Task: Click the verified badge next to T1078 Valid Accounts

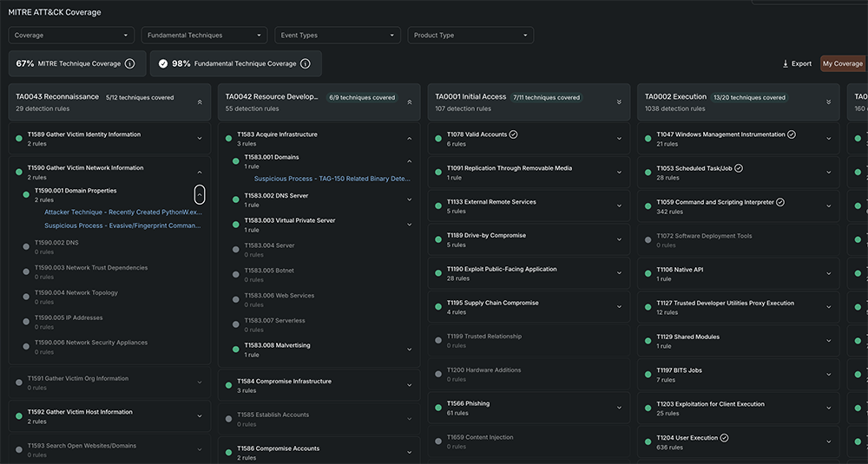Action: tap(513, 134)
